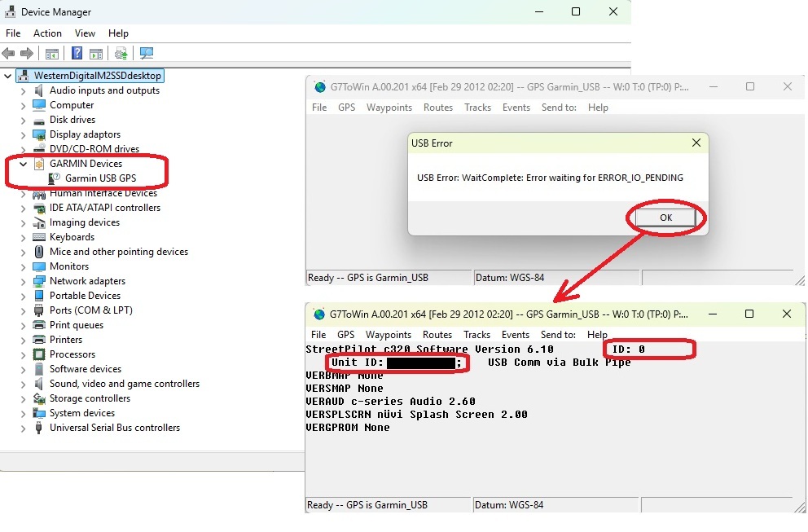Minimize the Device Manager window

pos(539,11)
